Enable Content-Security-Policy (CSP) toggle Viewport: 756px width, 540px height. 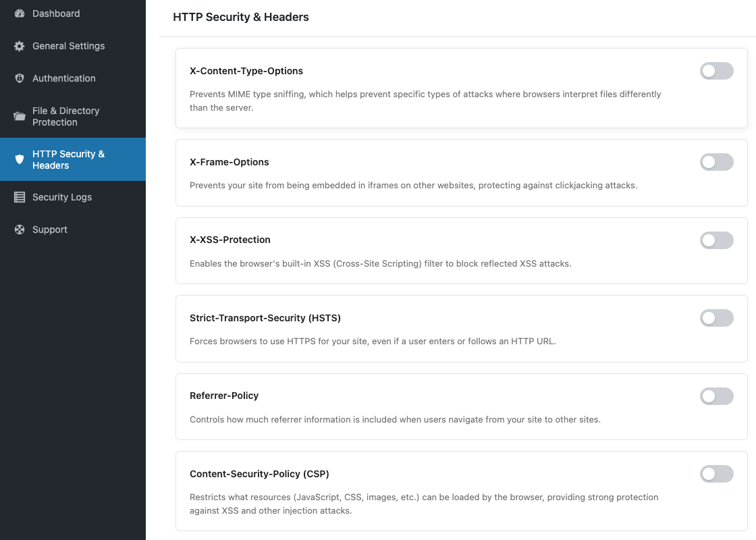(716, 474)
